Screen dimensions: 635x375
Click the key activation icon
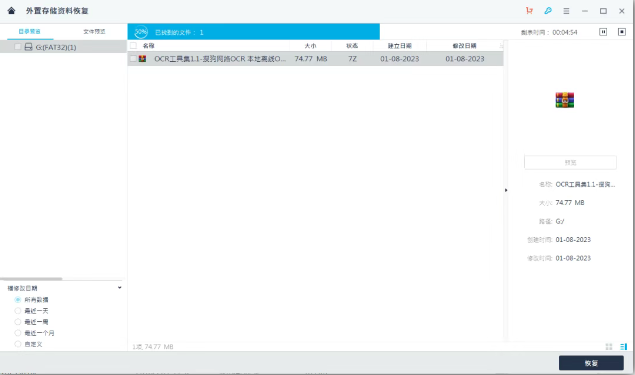tap(548, 11)
